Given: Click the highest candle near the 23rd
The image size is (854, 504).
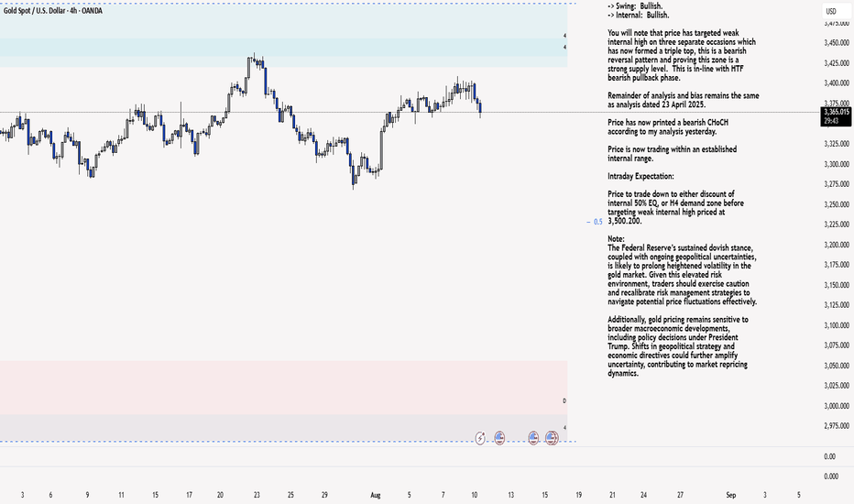Looking at the screenshot, I should pyautogui.click(x=255, y=60).
